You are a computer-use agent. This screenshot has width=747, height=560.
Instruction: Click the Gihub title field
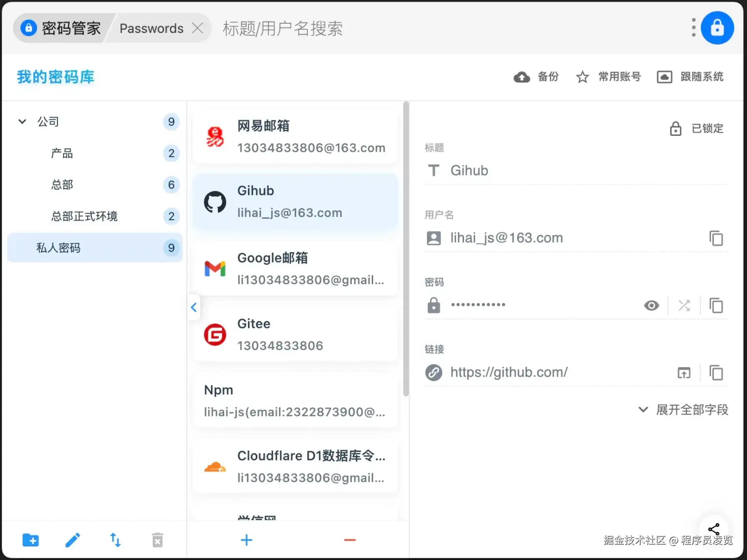coord(577,170)
